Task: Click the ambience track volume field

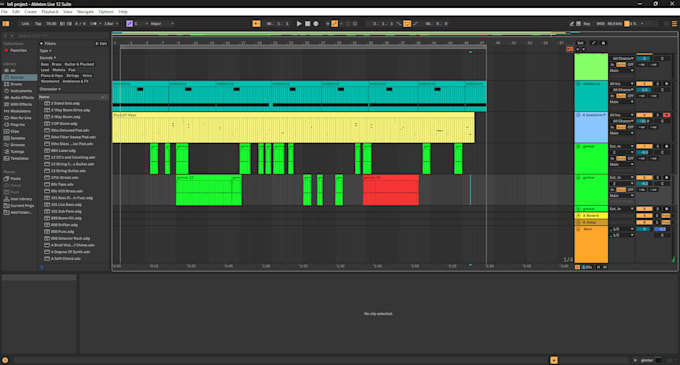Action: click(x=644, y=90)
